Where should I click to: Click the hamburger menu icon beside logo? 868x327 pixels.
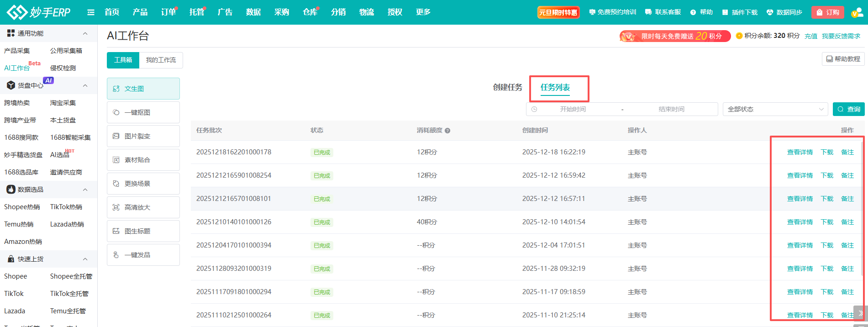(91, 12)
